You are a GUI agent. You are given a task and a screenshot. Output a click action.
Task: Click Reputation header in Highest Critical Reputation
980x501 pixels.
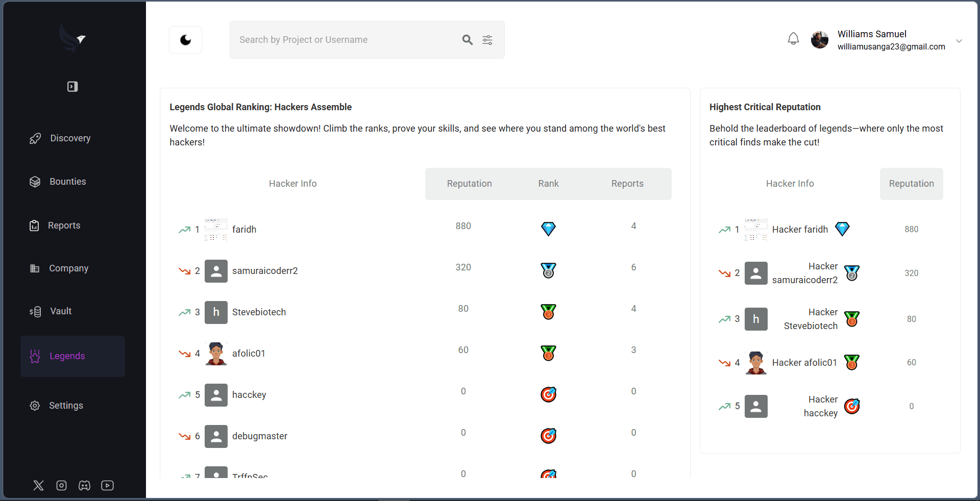(911, 184)
